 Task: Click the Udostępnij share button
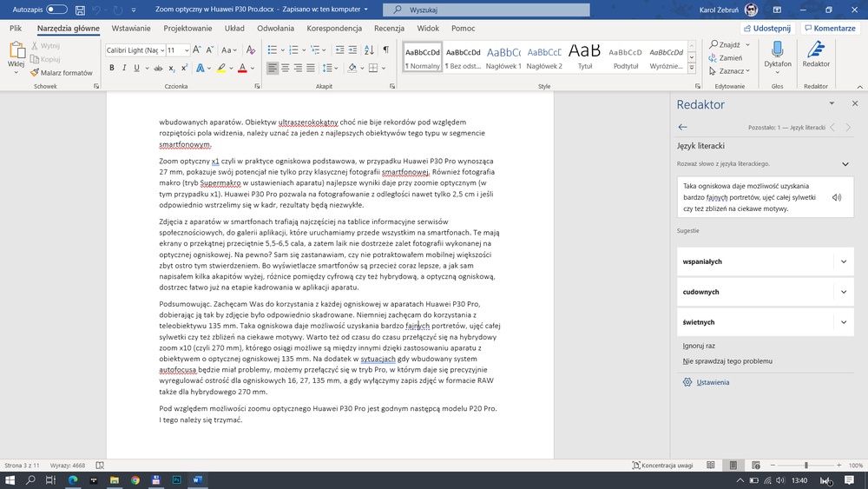(767, 29)
